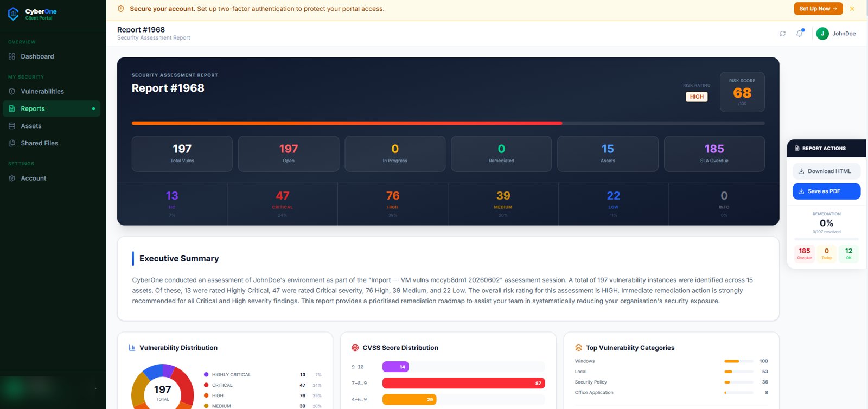Screen dimensions: 868x409
Task: Click the 0 Info severity tile
Action: point(724,204)
